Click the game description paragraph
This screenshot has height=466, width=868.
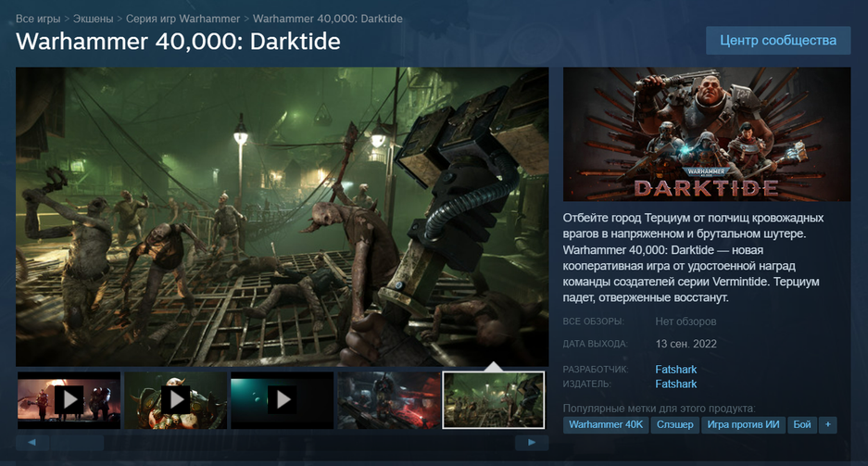693,258
